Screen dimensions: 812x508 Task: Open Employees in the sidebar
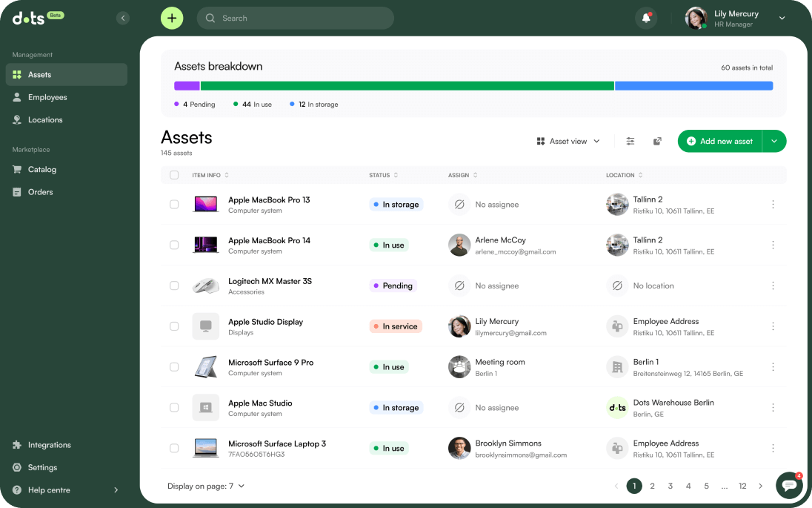(66, 97)
